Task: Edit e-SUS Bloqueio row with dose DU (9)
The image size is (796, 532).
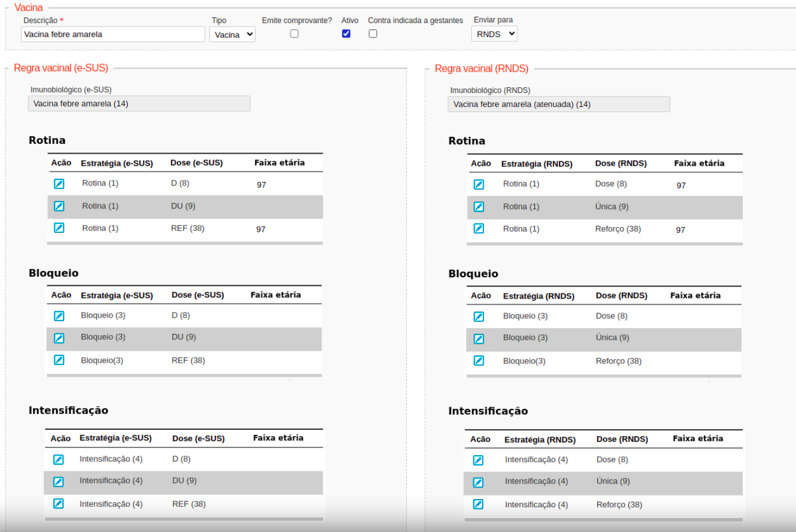Action: pos(59,338)
